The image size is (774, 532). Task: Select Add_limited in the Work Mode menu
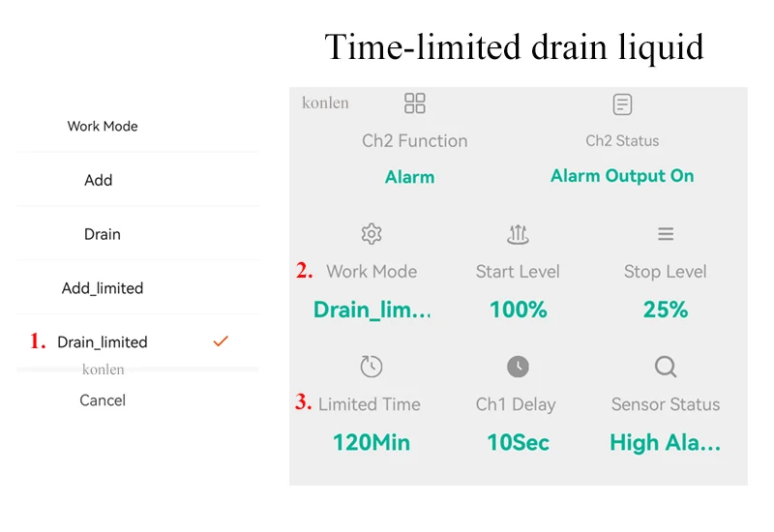[x=103, y=288]
